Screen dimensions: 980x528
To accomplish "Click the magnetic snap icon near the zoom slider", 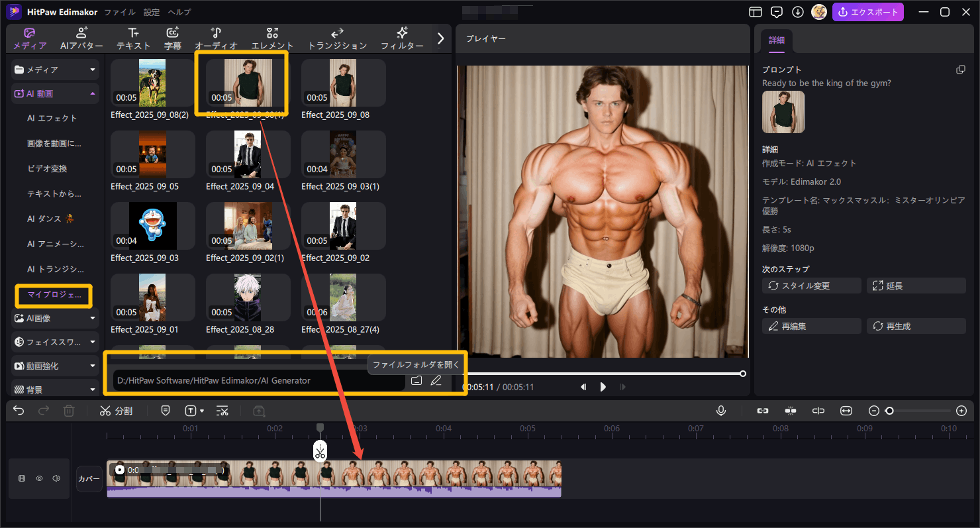I will point(791,411).
